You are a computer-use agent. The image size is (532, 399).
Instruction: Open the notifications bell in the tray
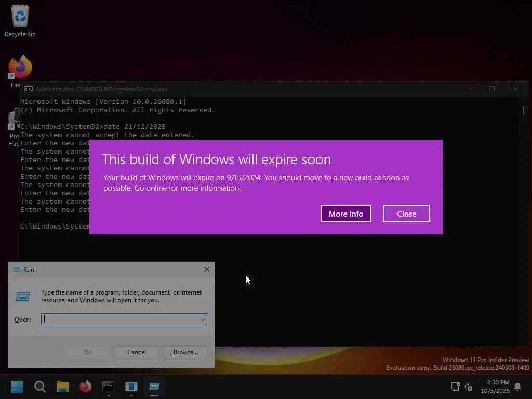pos(517,387)
